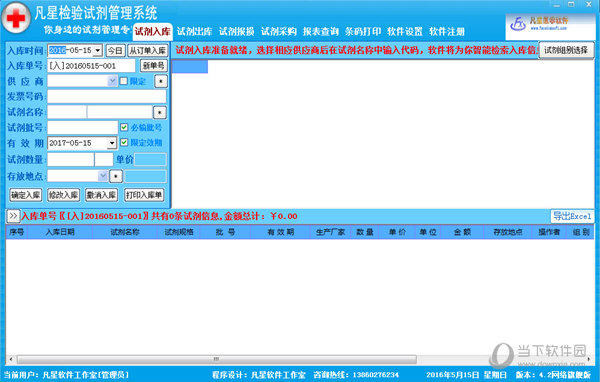The height and width of the screenshot is (382, 600).
Task: Open the supplier picker asterisk button
Action: point(161,81)
